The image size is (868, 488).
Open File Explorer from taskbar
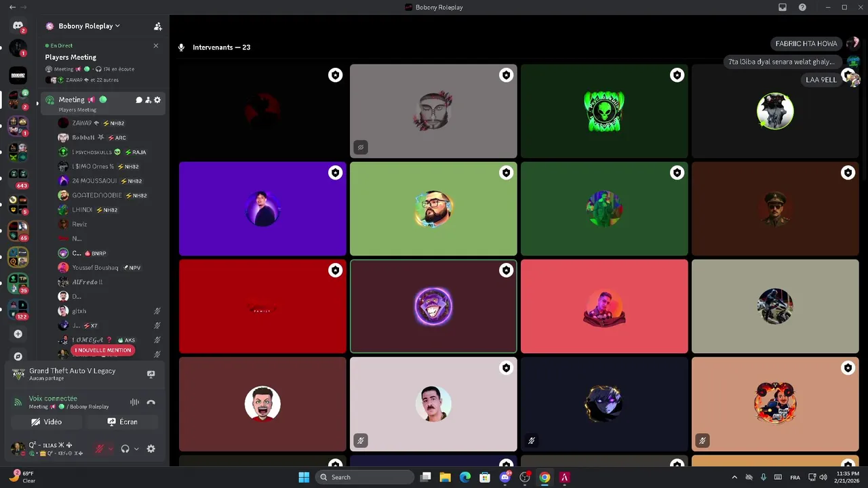(x=446, y=477)
